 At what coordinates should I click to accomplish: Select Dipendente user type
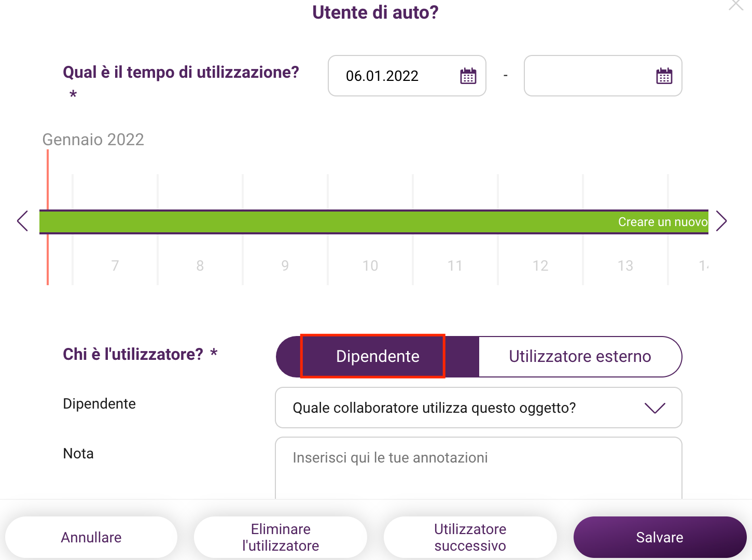[378, 356]
